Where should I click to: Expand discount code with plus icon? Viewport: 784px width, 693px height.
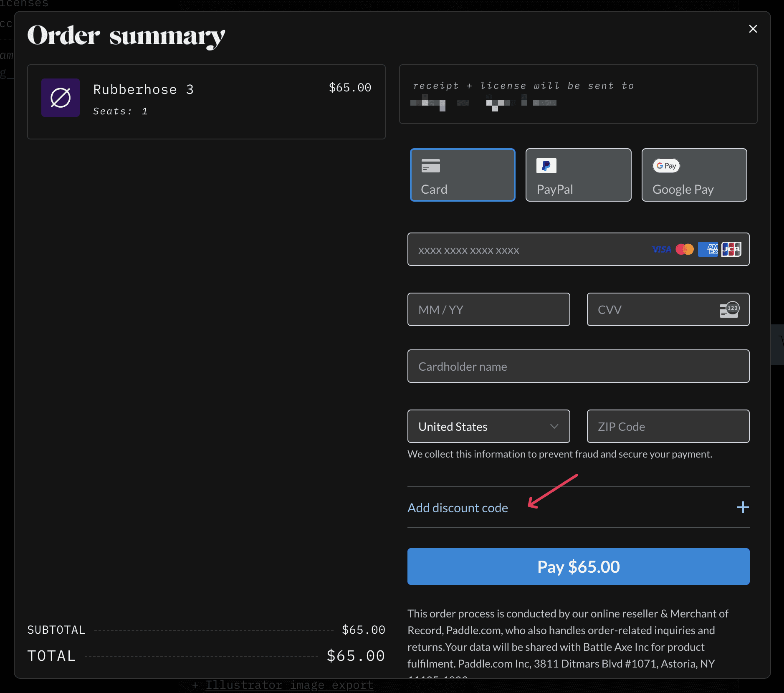tap(743, 507)
